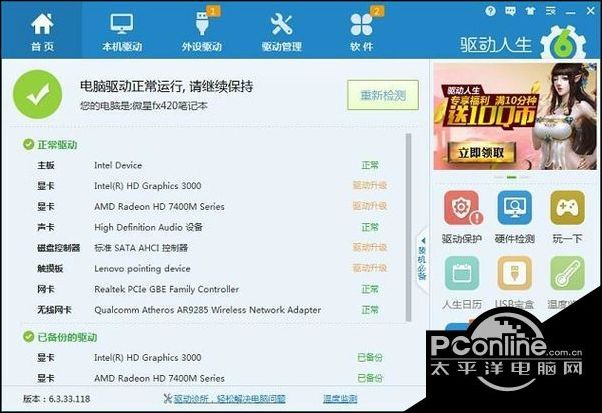Click the help question mark icon

click(x=490, y=11)
